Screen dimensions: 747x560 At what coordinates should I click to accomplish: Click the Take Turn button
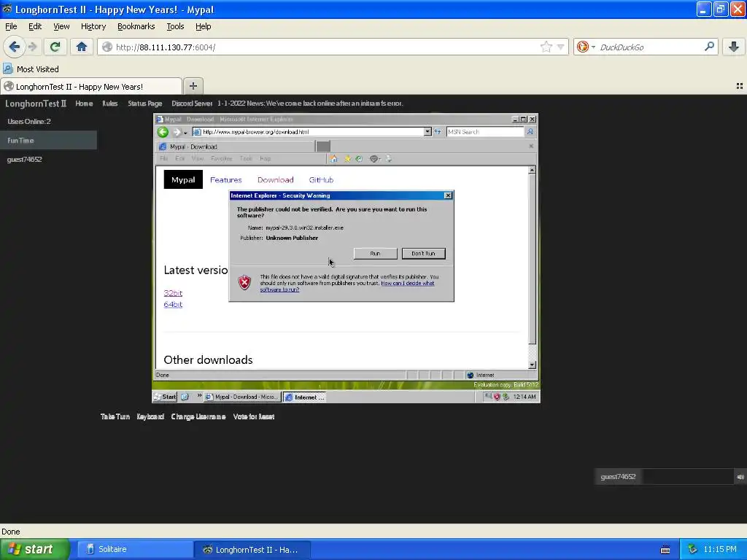[115, 416]
